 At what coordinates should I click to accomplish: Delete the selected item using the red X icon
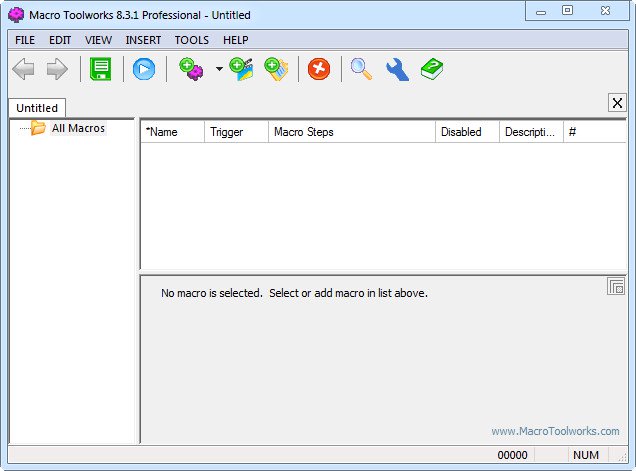319,69
